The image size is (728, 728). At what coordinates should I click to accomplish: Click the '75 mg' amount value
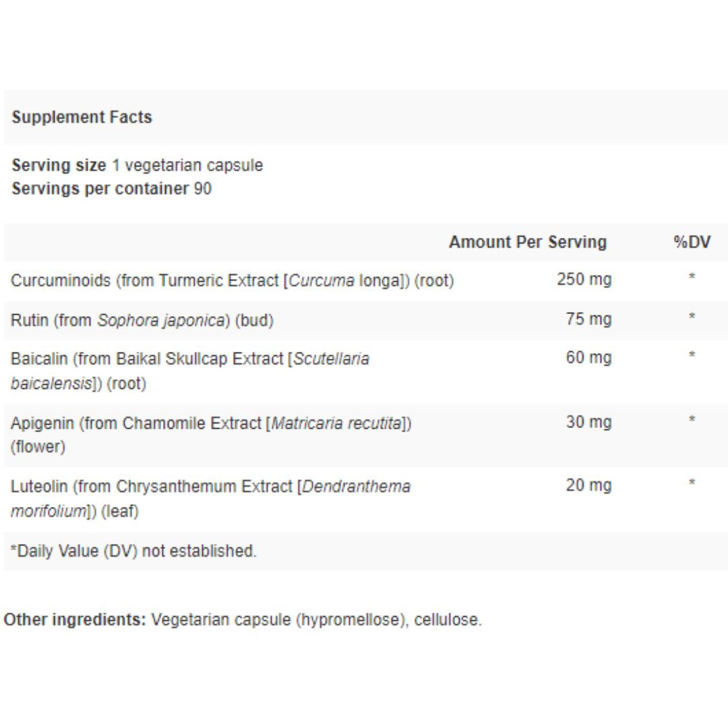pyautogui.click(x=588, y=319)
